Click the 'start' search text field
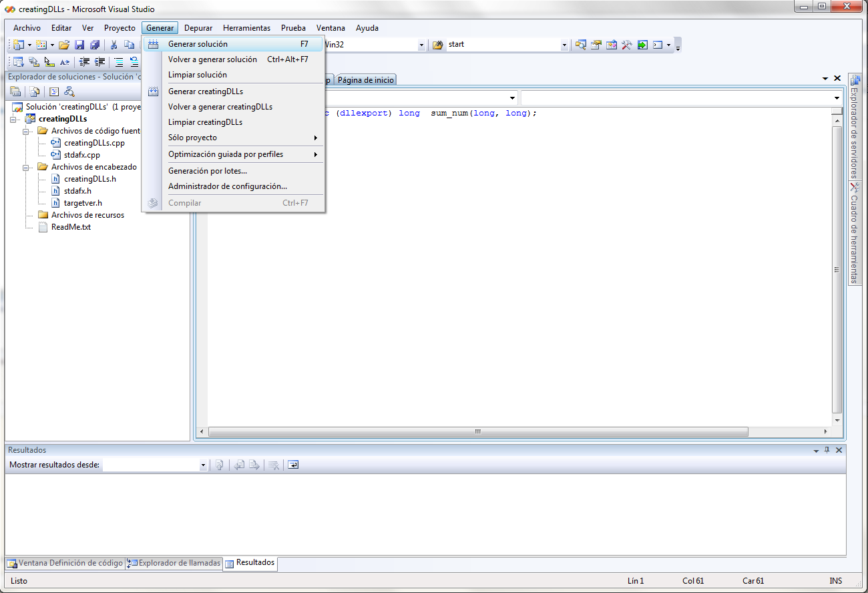The height and width of the screenshot is (593, 868). 503,45
